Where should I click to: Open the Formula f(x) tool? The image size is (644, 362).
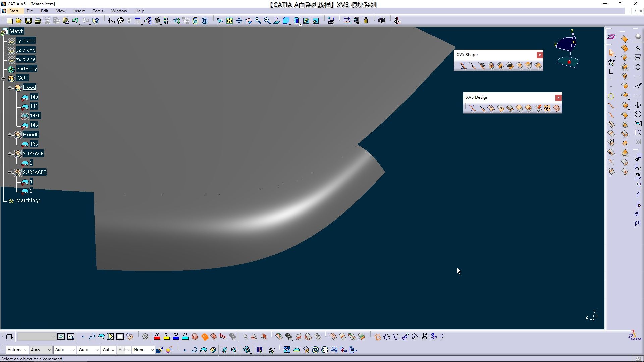pos(111,21)
